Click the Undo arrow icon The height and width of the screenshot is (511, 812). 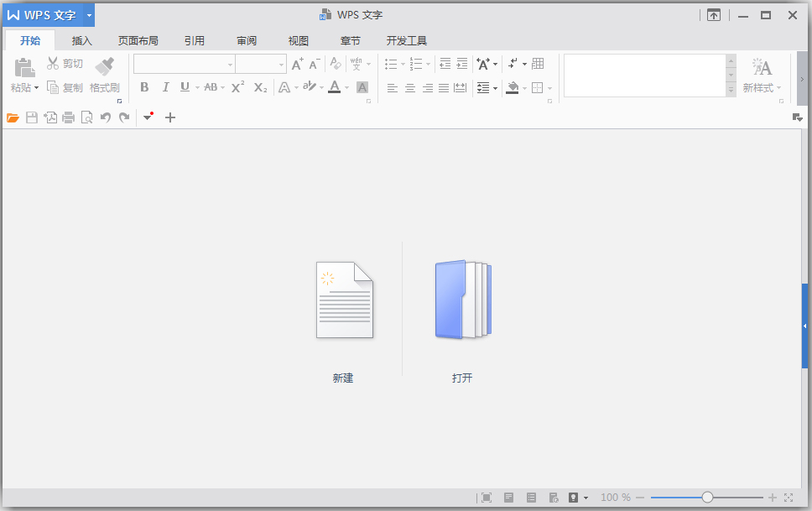106,117
